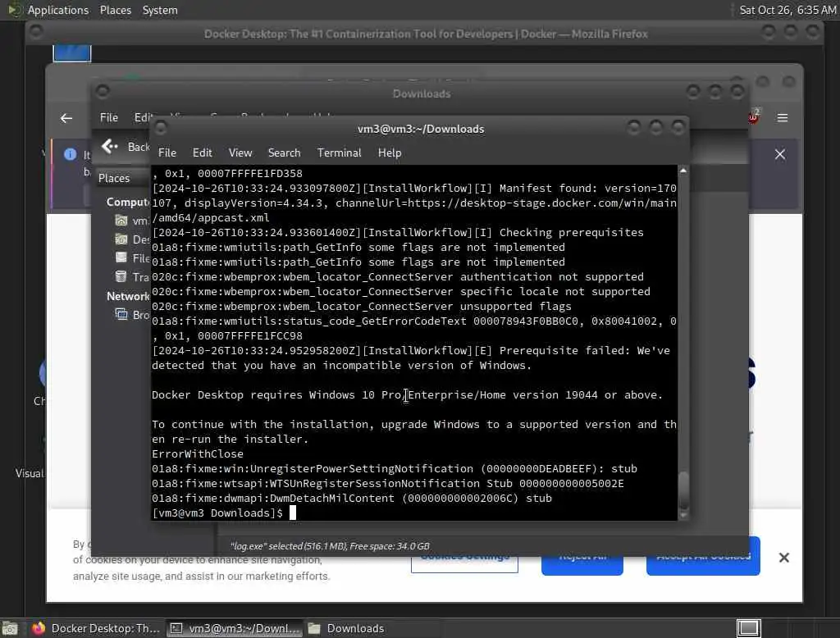Viewport: 840px width, 638px height.
Task: Click the Firefox extension badge icon
Action: (753, 116)
